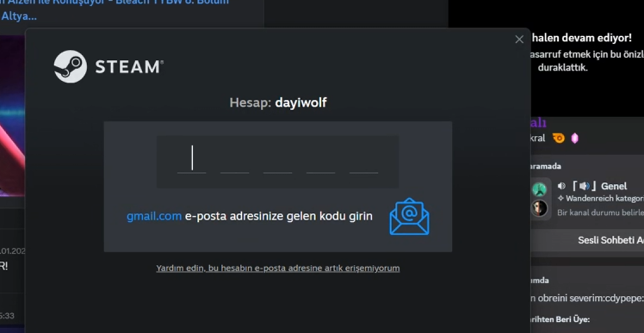Click the Steam logo icon
This screenshot has height=333, width=644.
71,66
